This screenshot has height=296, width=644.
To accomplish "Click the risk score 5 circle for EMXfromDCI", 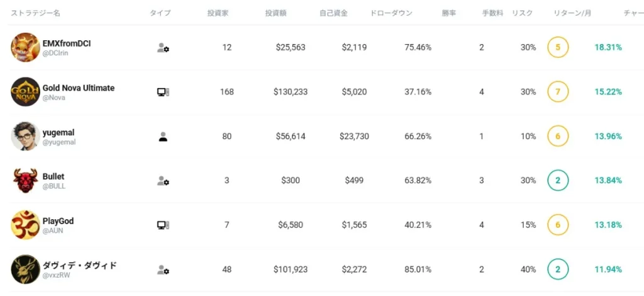I will [x=558, y=47].
